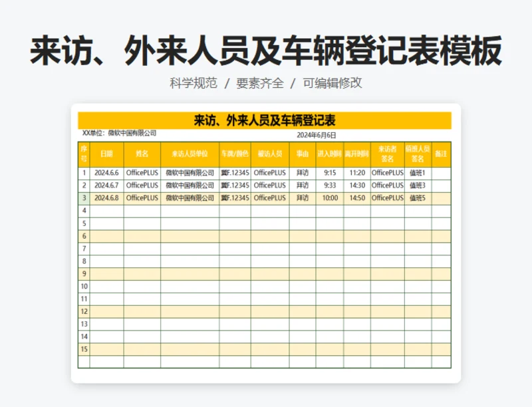Click 拜访 in the 2024.6.7 row
Image resolution: width=532 pixels, height=407 pixels.
303,186
